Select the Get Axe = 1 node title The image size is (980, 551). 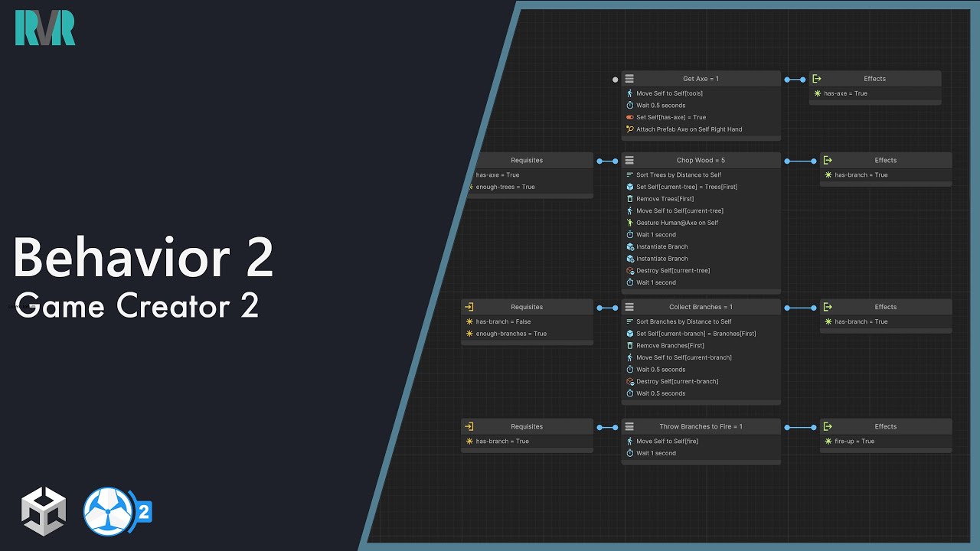tap(701, 79)
